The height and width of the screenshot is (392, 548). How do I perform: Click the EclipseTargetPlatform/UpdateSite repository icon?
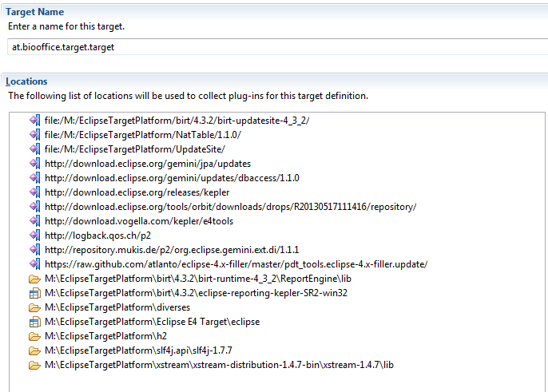tap(34, 149)
